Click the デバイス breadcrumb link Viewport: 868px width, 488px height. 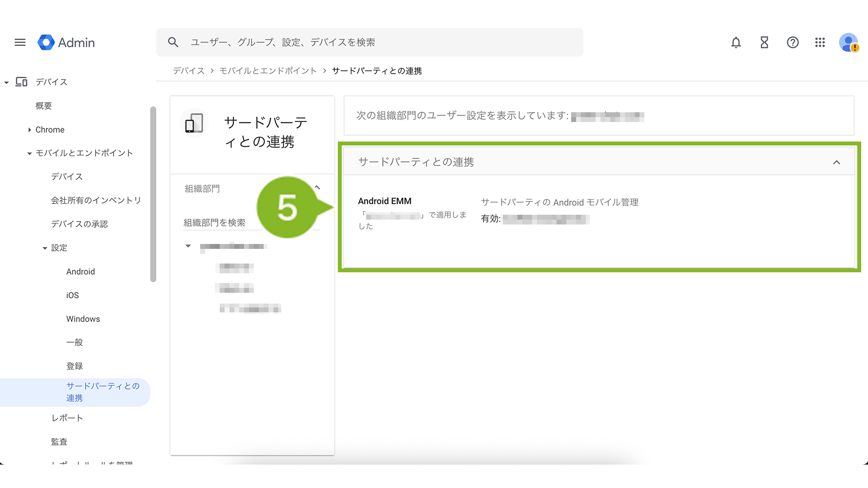coord(188,71)
